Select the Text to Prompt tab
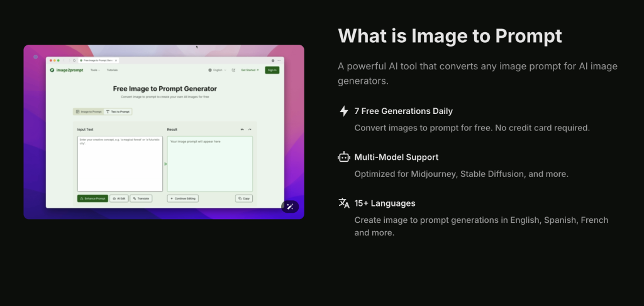The width and height of the screenshot is (644, 306). point(118,111)
